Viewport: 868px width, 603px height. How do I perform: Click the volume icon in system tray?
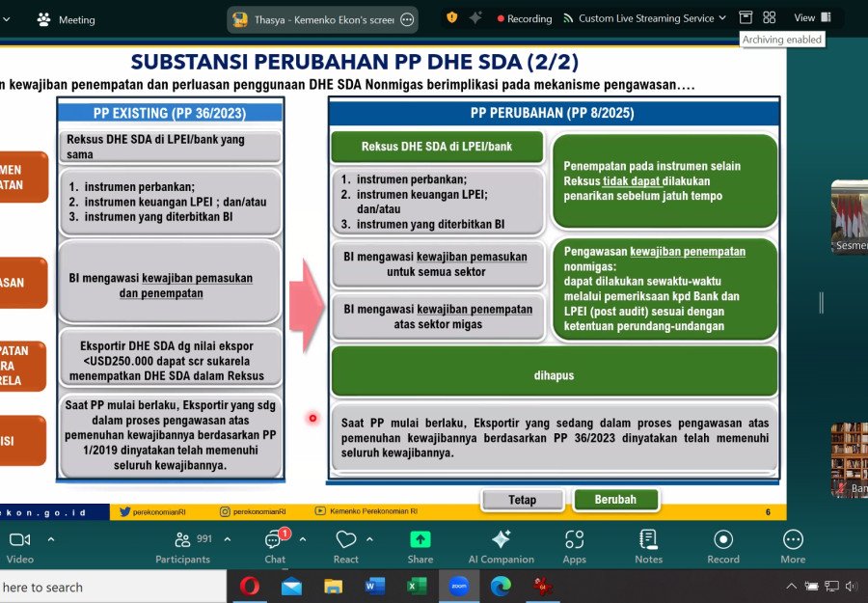(x=852, y=587)
